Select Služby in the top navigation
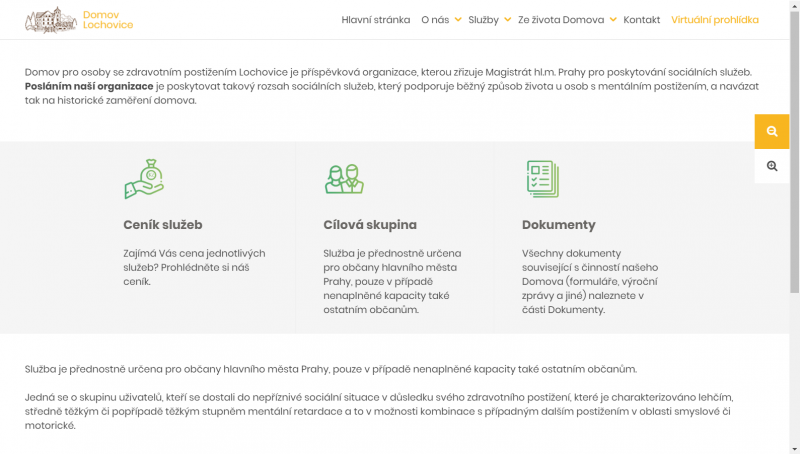 483,20
